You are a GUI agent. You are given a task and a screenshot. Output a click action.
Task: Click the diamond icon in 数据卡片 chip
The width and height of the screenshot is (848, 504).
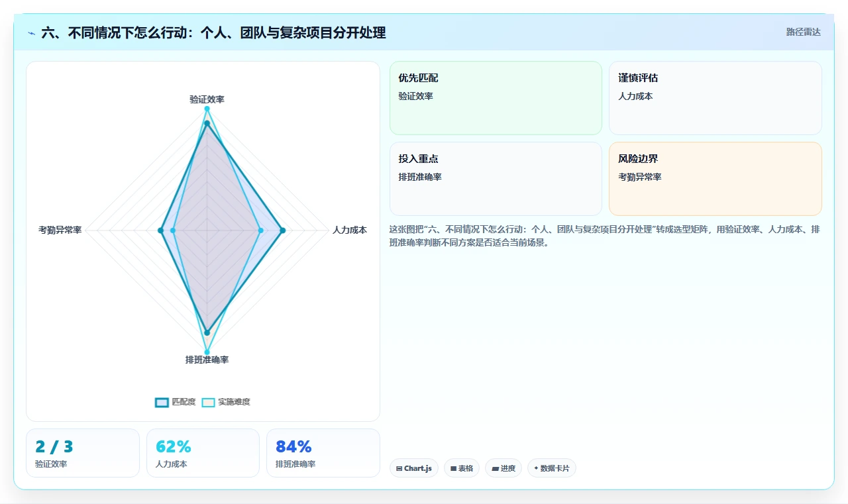[x=536, y=468]
